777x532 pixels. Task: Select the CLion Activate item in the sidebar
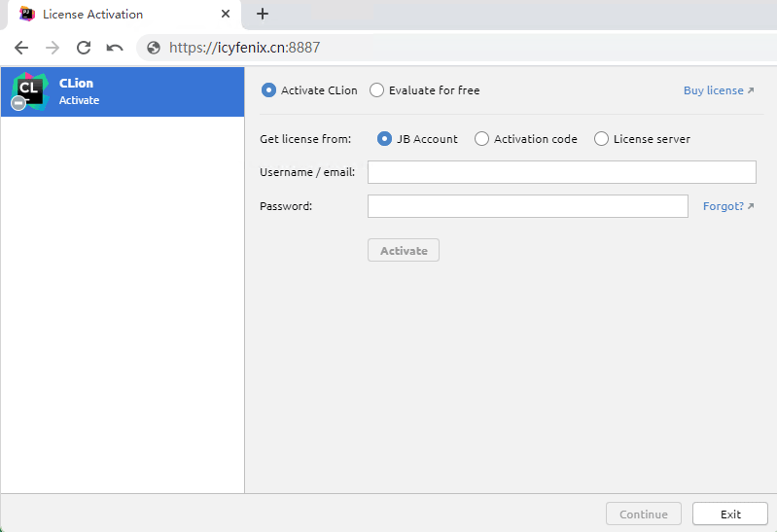point(123,91)
